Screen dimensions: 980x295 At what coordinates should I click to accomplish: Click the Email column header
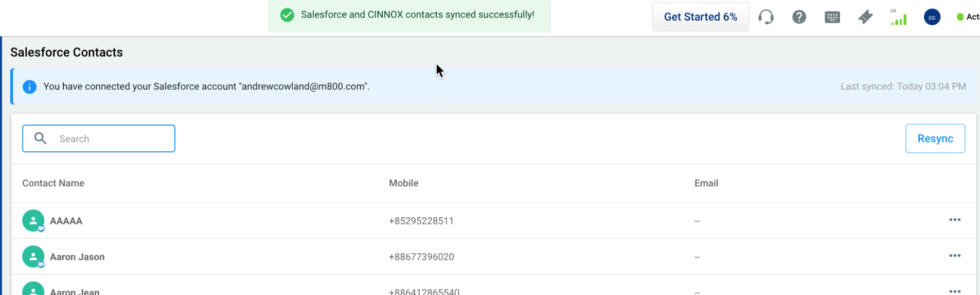point(706,183)
